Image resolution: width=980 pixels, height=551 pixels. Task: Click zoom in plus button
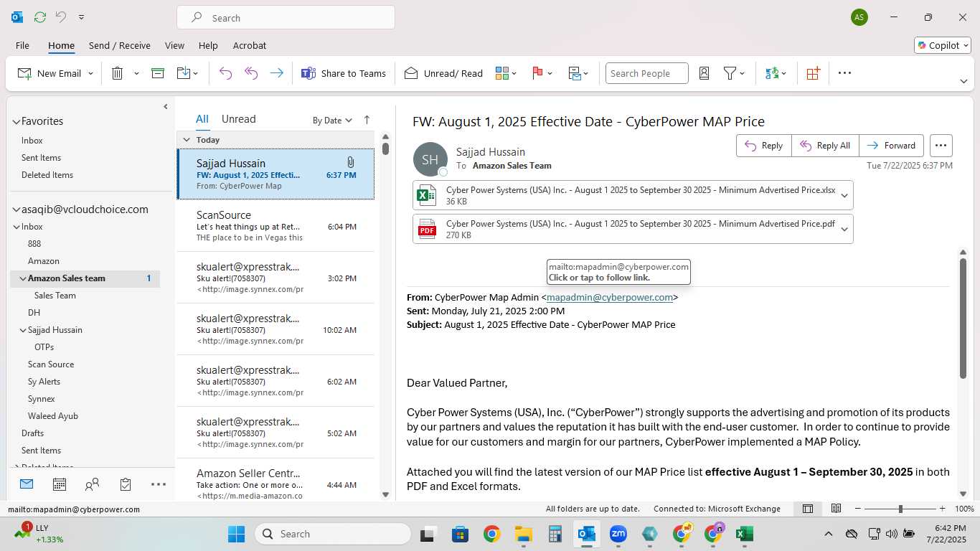(x=943, y=509)
